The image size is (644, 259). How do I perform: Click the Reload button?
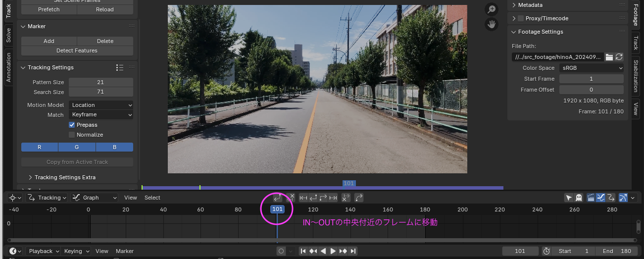coord(105,9)
